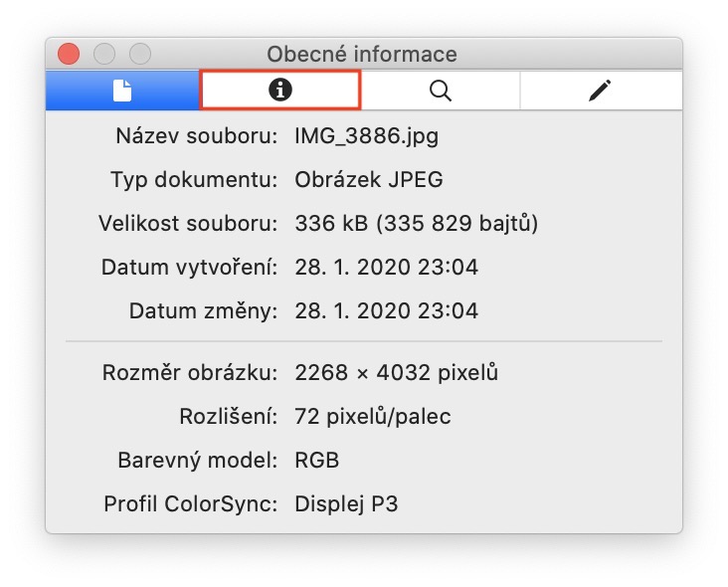728x587 pixels.
Task: Click the file name IMG_3886.jpg
Action: (x=366, y=136)
